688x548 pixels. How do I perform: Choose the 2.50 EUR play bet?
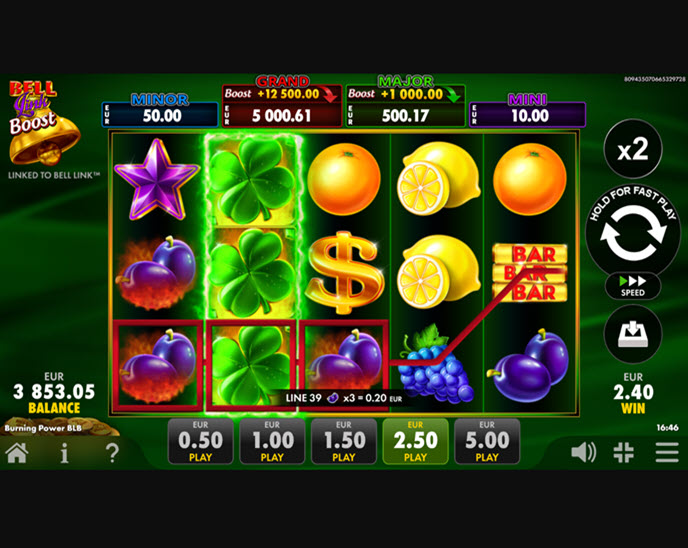coord(416,441)
